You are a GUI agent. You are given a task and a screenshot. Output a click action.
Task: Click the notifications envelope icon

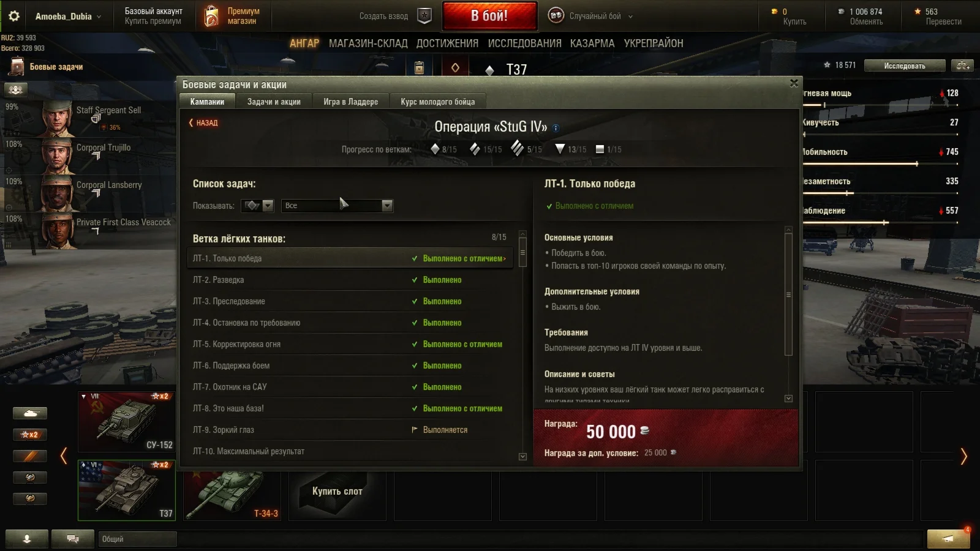(x=948, y=539)
